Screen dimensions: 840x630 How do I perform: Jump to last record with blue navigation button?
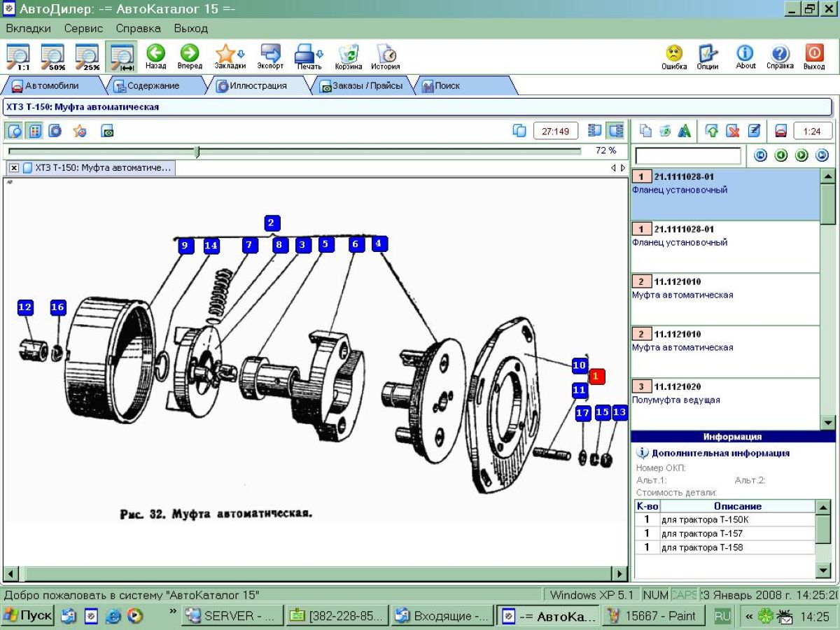(x=822, y=155)
